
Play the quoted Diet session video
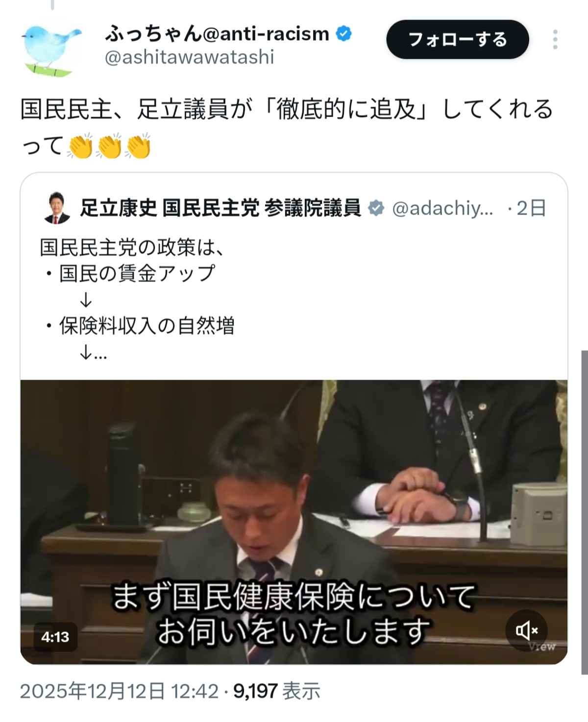tap(294, 522)
